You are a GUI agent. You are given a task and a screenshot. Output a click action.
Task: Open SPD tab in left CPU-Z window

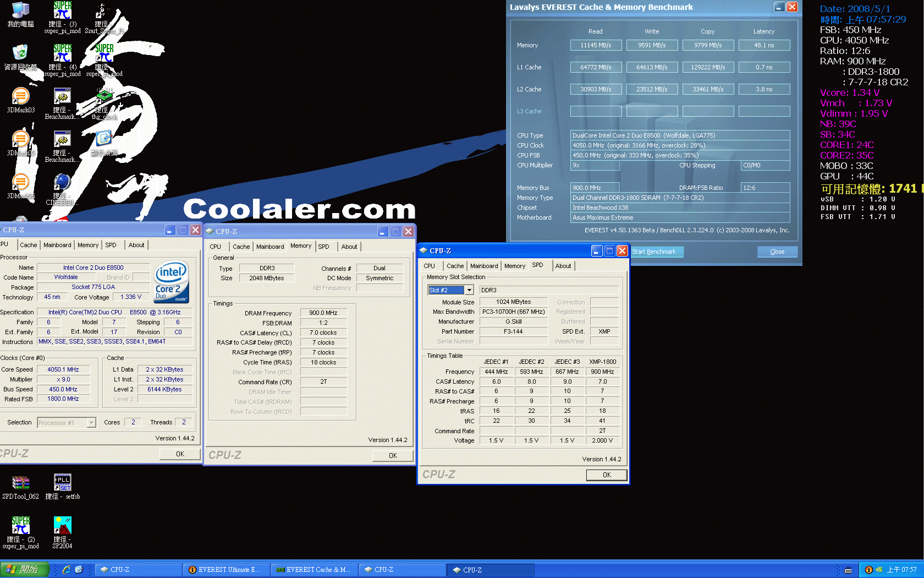click(111, 245)
